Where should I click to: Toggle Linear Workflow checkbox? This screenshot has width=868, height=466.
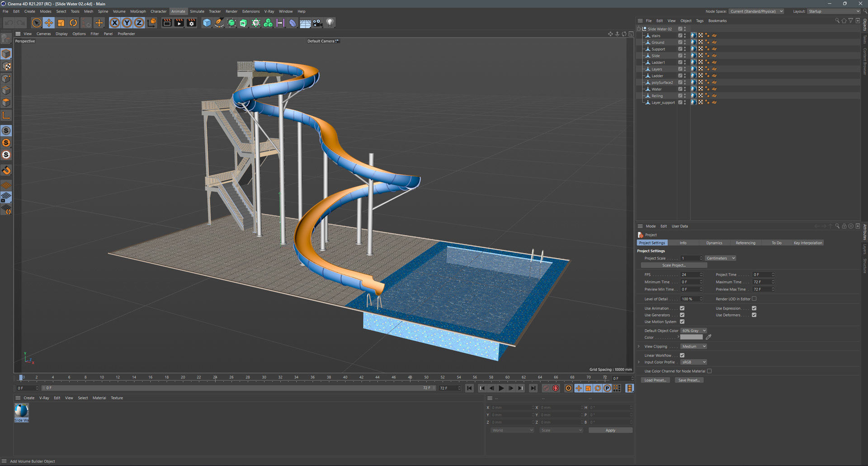click(x=682, y=355)
